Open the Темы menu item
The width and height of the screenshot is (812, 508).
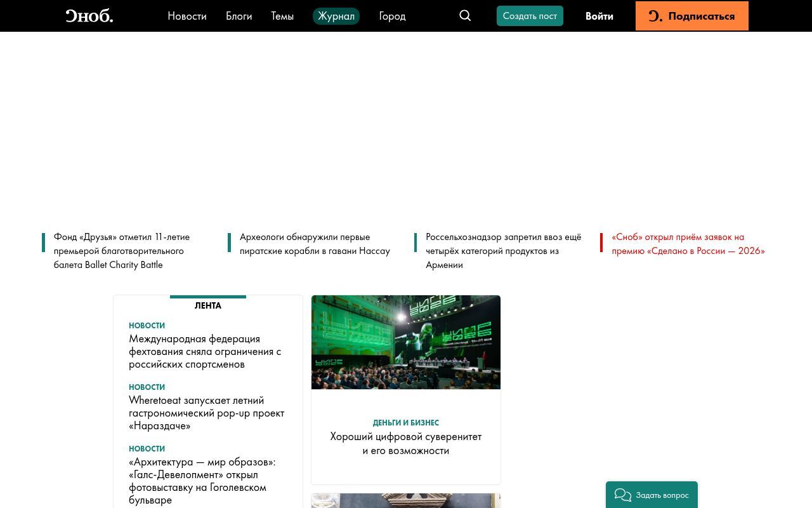click(x=282, y=16)
